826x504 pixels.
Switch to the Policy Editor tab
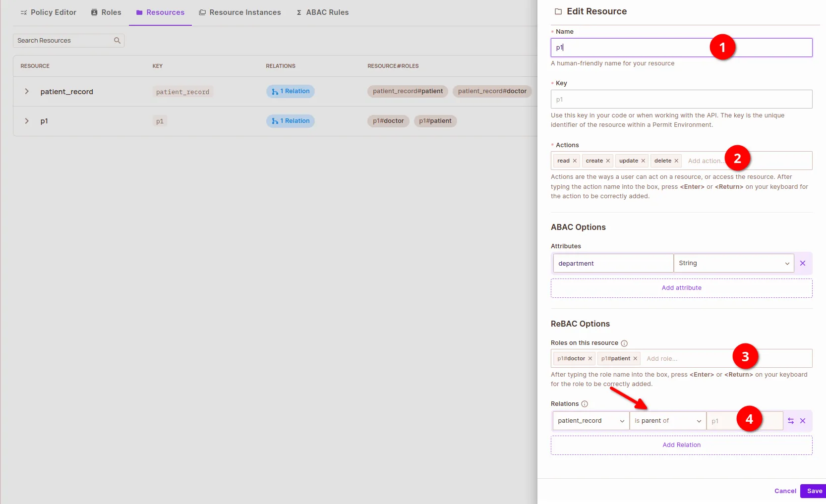click(49, 12)
